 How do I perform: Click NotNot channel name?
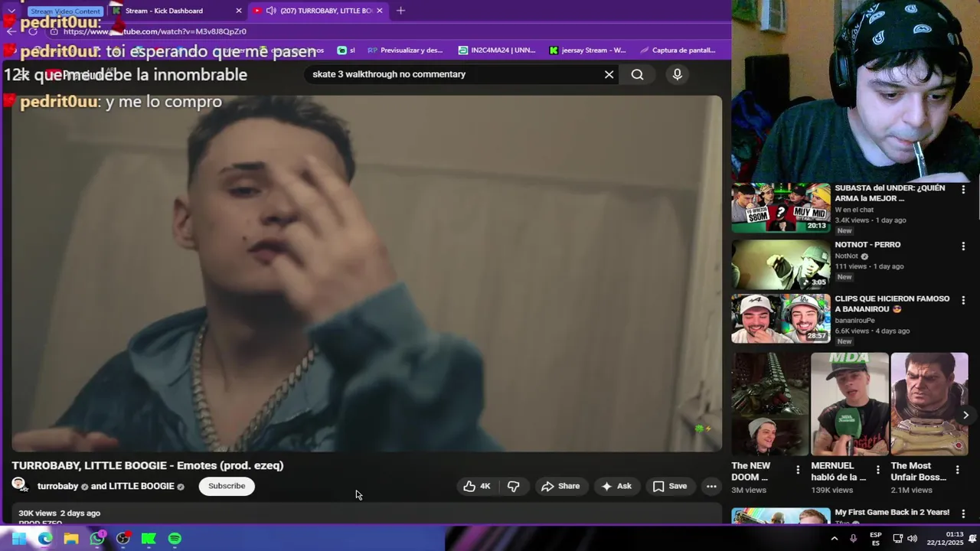(x=846, y=256)
